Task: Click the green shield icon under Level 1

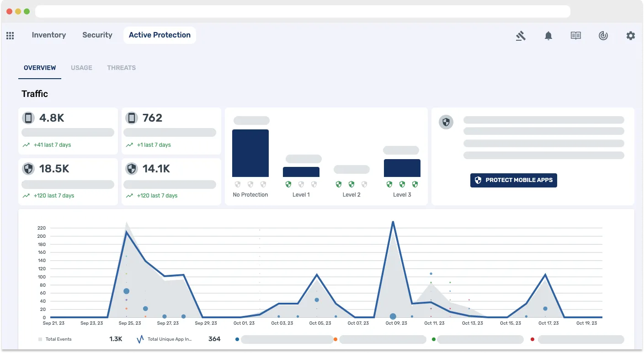Action: [x=288, y=184]
